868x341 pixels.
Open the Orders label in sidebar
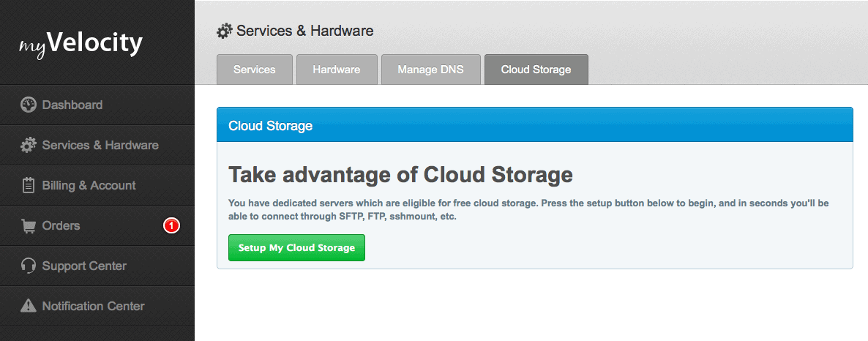coord(61,226)
